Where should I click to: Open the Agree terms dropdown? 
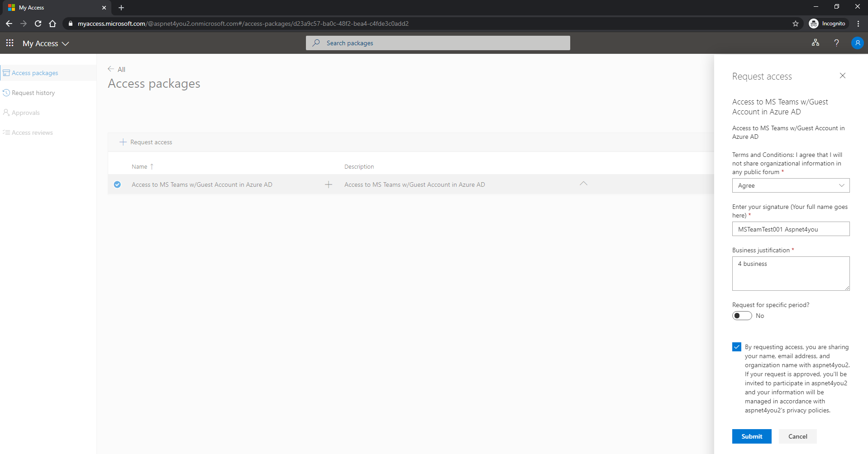(791, 185)
